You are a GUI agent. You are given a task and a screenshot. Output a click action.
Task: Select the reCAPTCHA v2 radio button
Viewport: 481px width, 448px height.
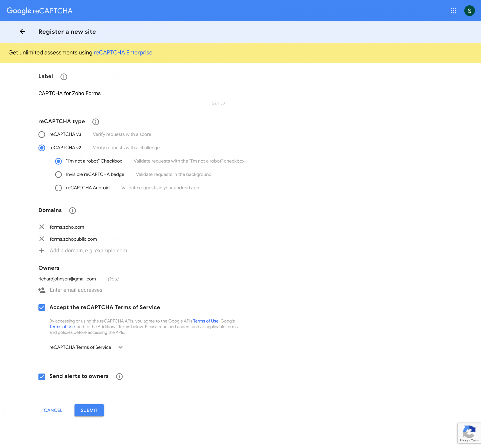(x=42, y=148)
